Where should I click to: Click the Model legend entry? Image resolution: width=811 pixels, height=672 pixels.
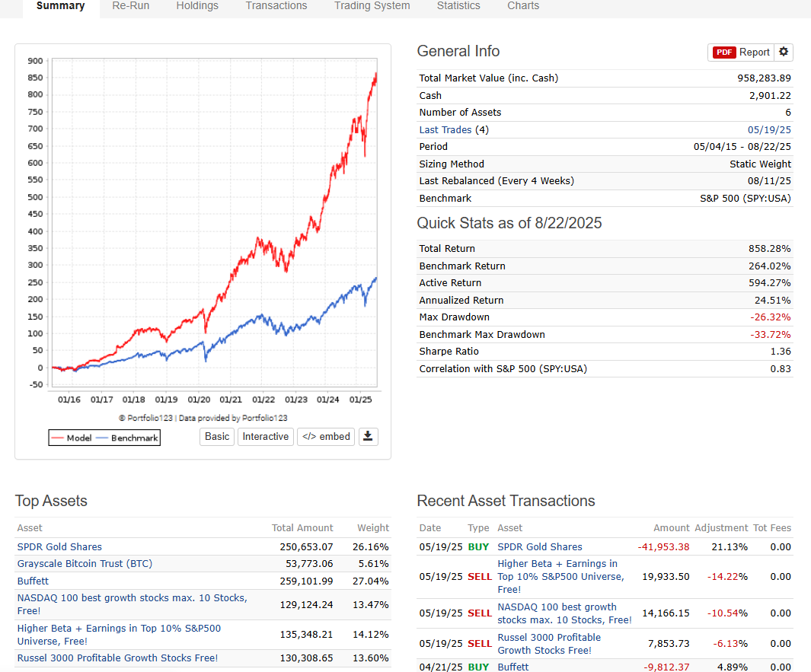click(x=72, y=438)
